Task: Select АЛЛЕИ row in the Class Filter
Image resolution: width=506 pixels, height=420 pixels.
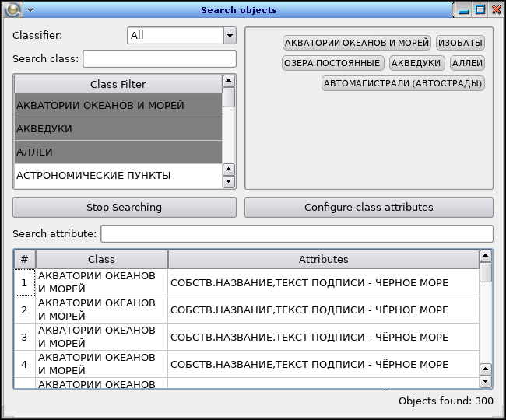Action: click(x=118, y=152)
